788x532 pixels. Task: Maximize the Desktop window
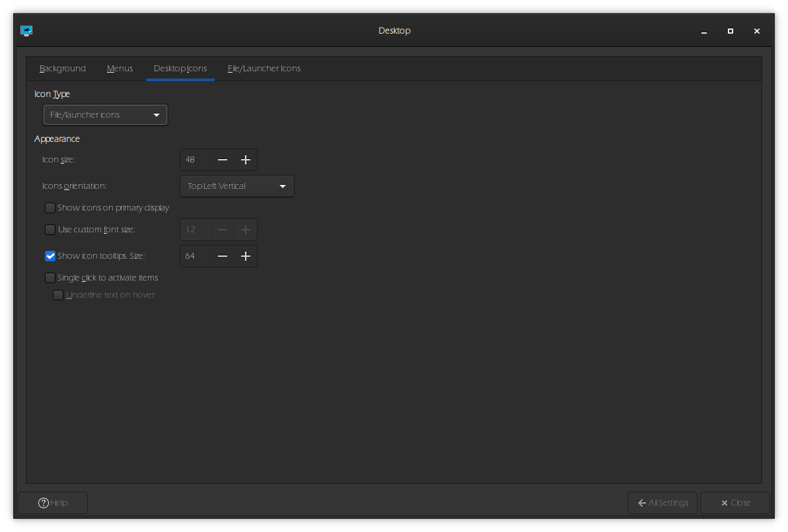tap(730, 31)
